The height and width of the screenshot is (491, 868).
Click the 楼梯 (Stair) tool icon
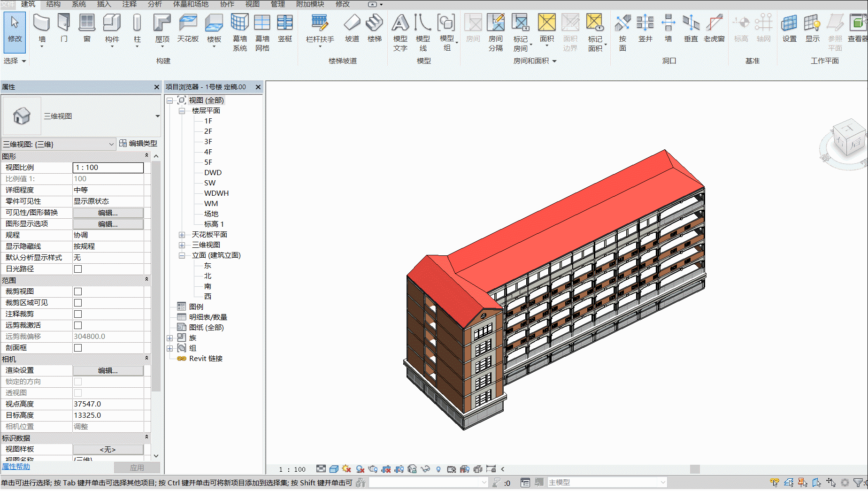pyautogui.click(x=374, y=23)
